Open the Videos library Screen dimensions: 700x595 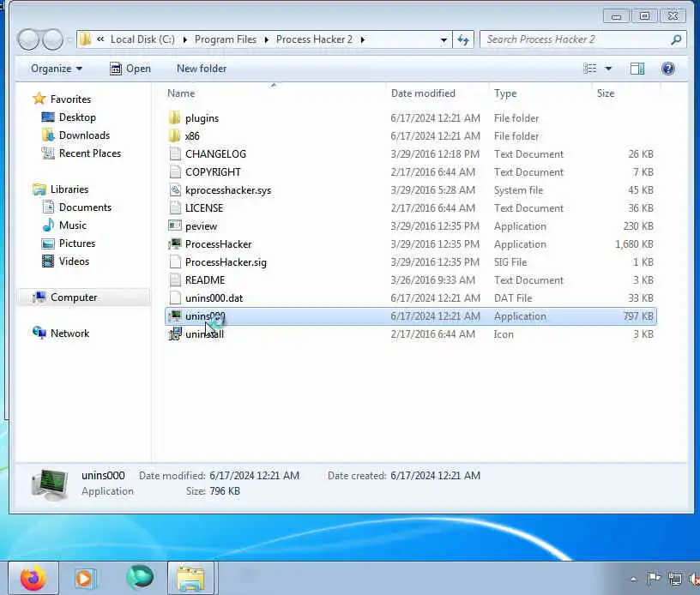pos(74,261)
